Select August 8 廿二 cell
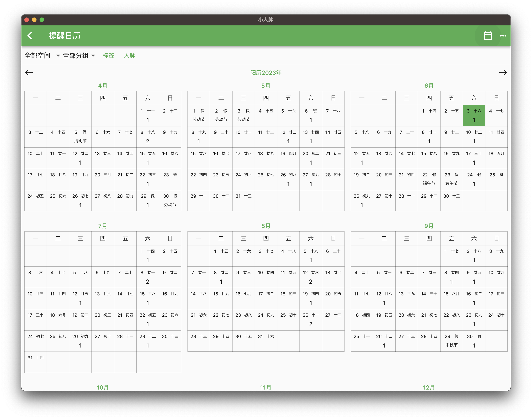532x419 pixels. click(221, 277)
